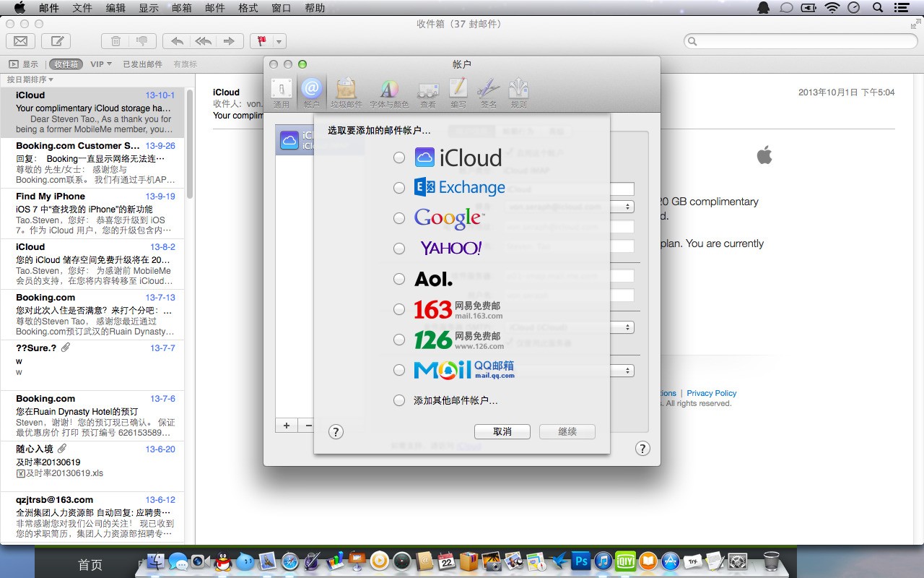Open the Rules (规则) preferences pane
Viewport: 924px width, 578px height.
pyautogui.click(x=518, y=93)
